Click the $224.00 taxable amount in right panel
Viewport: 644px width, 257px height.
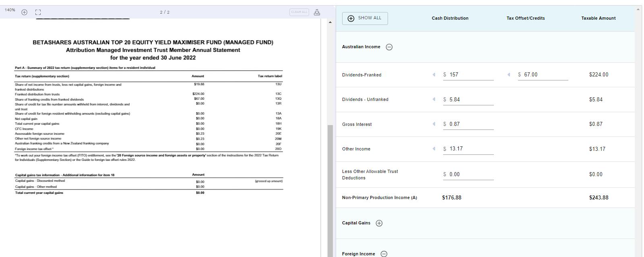tap(599, 75)
